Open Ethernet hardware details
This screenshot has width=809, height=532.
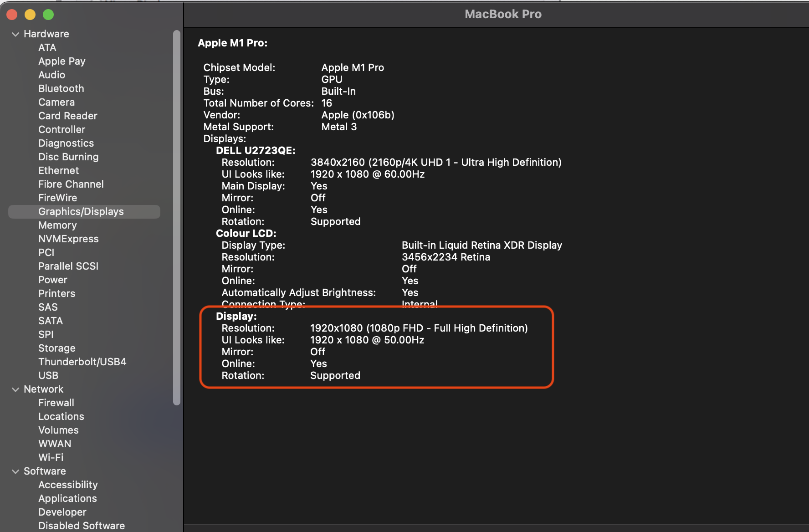tap(58, 171)
